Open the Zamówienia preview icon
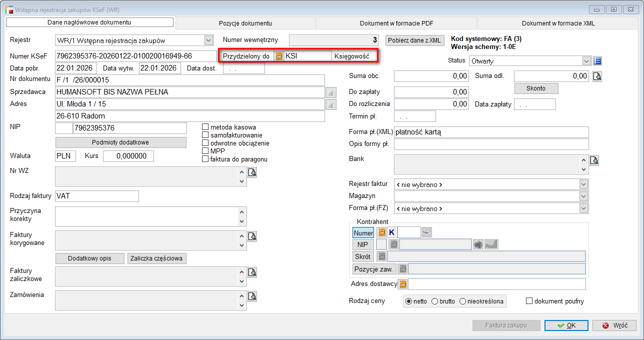The height and width of the screenshot is (340, 644). [x=252, y=296]
